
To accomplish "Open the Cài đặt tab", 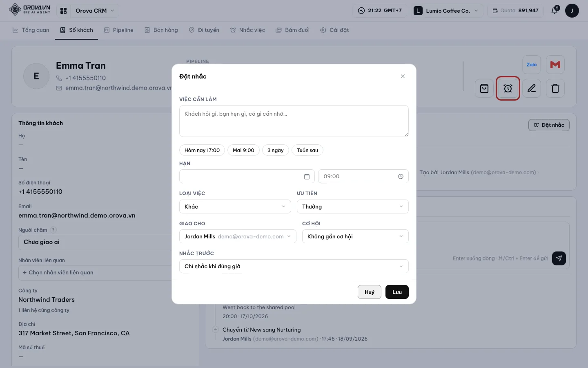I will [335, 30].
